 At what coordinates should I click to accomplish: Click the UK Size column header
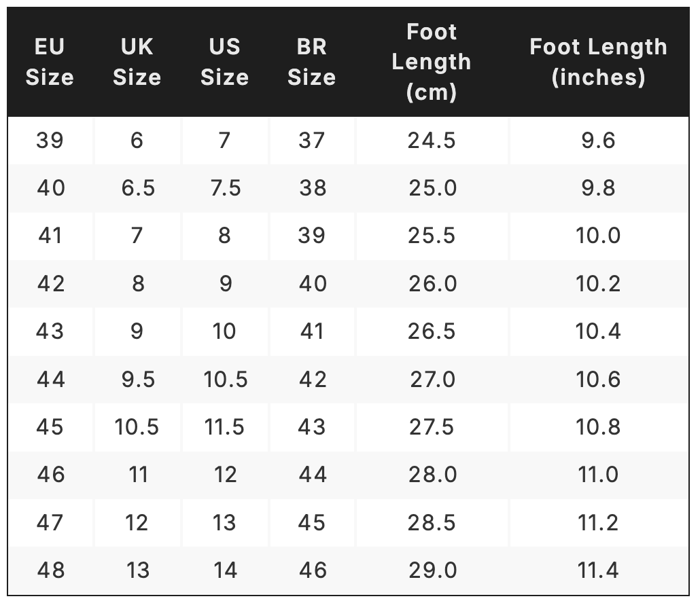click(137, 62)
